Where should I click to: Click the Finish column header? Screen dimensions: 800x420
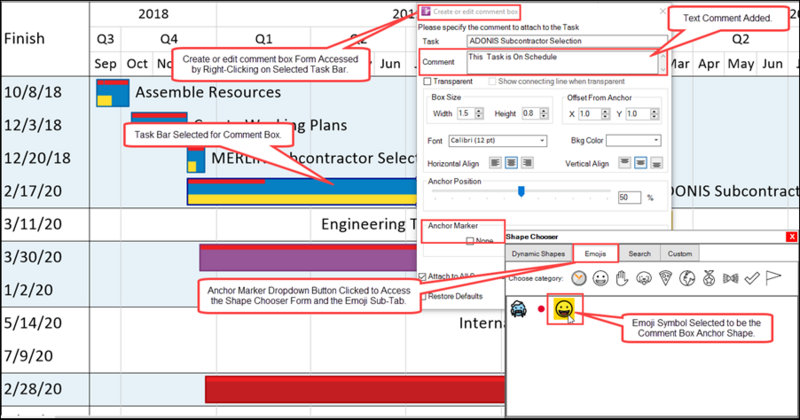click(24, 39)
